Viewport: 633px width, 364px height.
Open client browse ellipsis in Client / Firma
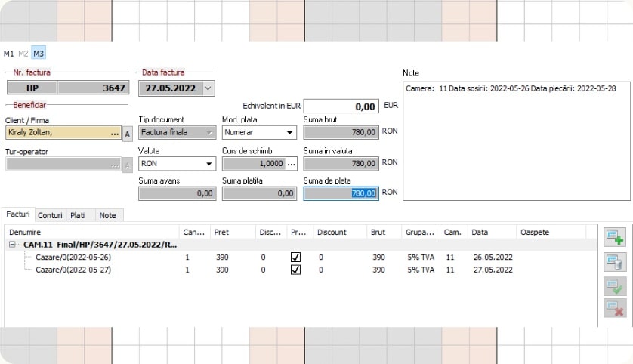(115, 133)
